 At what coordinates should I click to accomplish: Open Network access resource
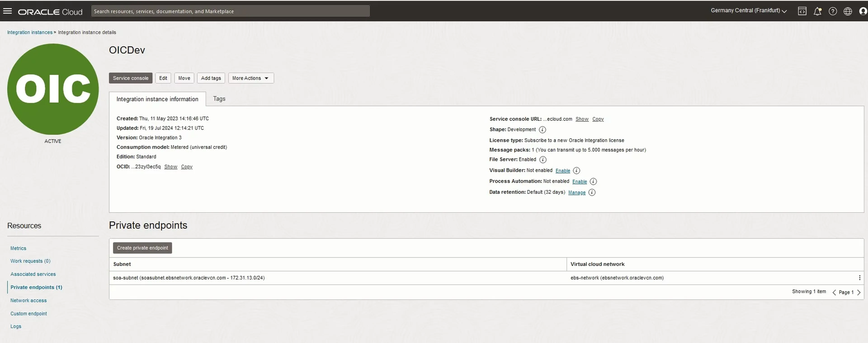click(x=29, y=301)
